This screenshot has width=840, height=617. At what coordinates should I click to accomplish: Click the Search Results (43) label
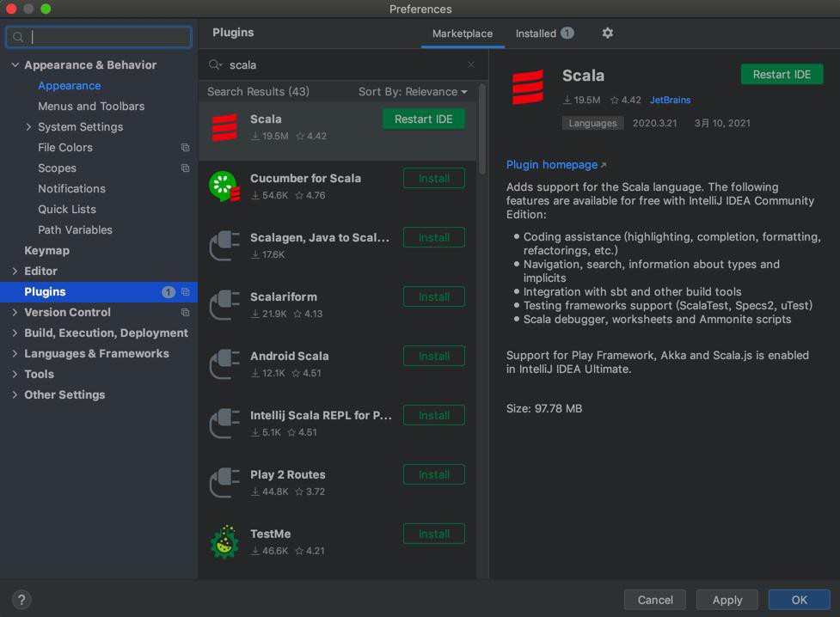pyautogui.click(x=258, y=92)
